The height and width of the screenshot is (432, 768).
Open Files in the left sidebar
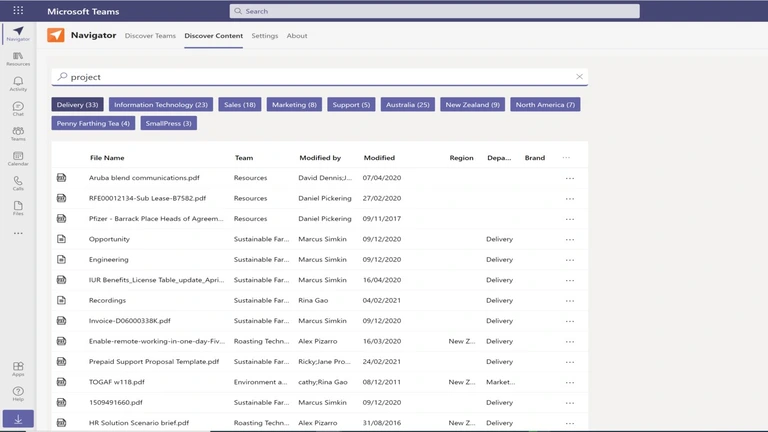click(x=18, y=207)
